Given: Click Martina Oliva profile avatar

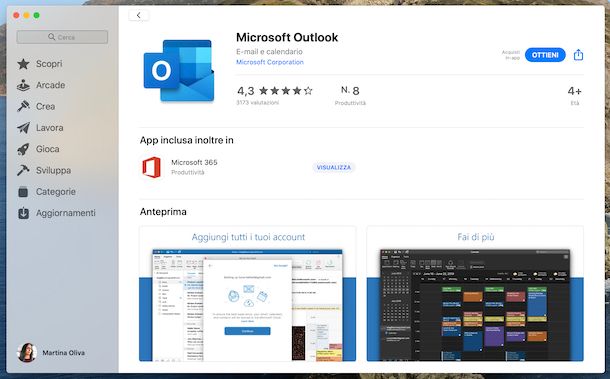Looking at the screenshot, I should (27, 353).
